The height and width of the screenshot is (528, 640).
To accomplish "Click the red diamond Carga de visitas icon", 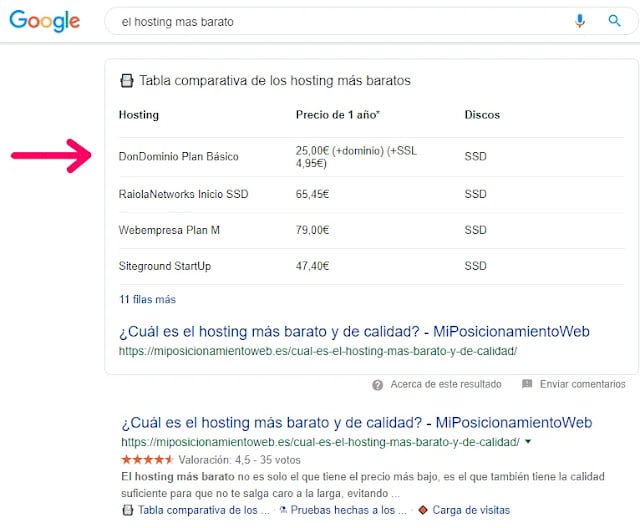I will 423,510.
